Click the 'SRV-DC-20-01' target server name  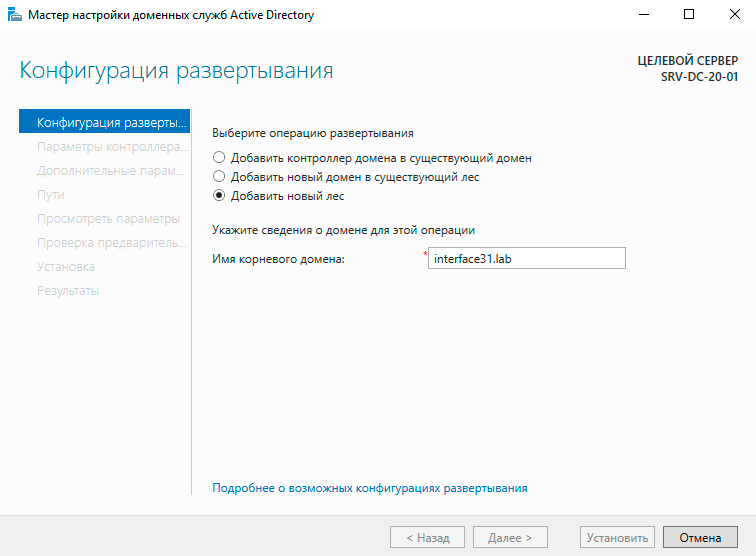click(699, 77)
